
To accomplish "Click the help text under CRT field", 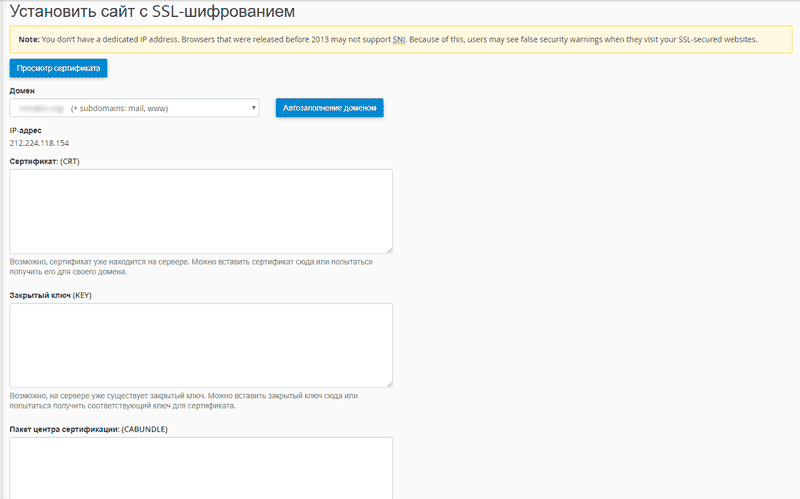I will tap(190, 267).
